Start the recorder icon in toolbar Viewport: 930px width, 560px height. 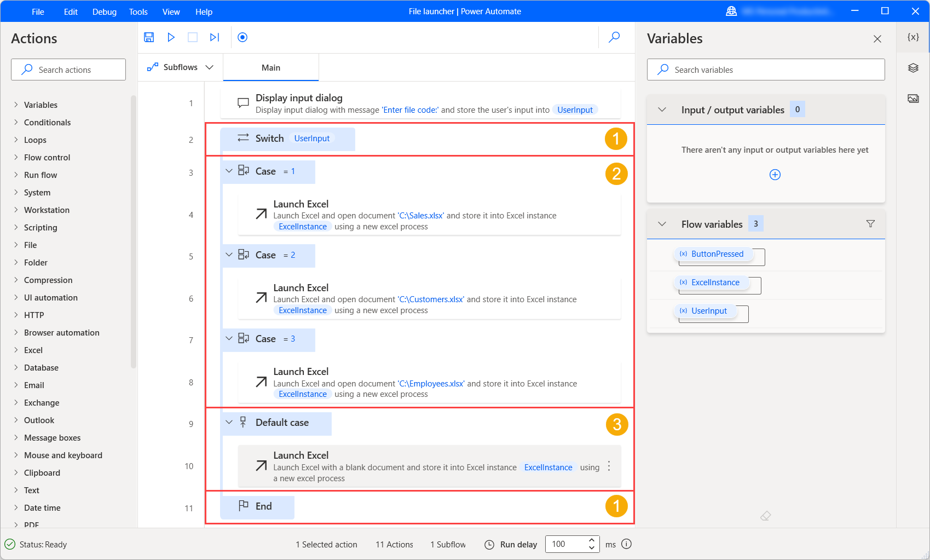[242, 37]
